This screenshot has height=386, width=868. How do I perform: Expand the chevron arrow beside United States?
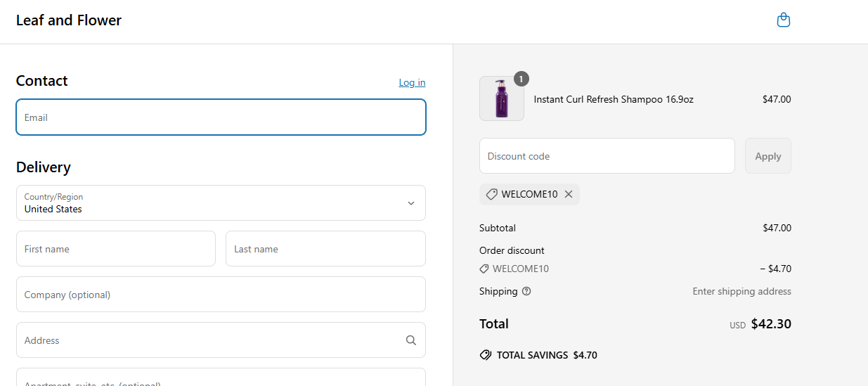(411, 203)
